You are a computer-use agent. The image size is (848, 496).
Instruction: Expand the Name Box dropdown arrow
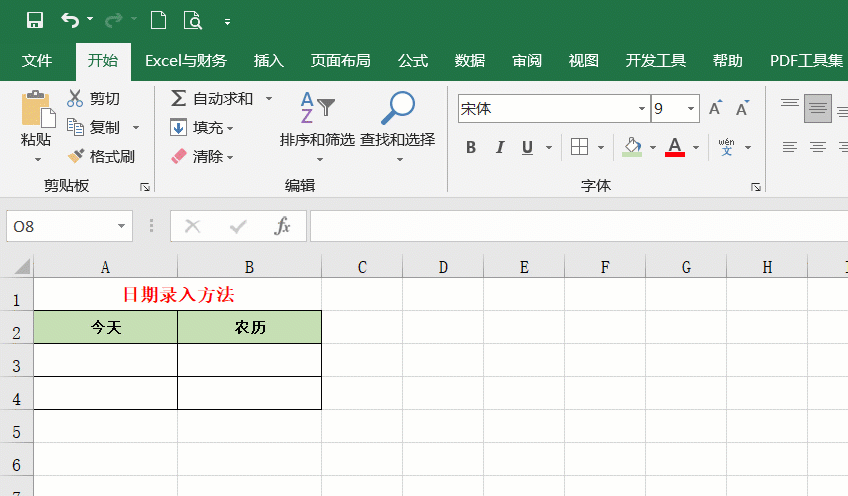click(x=121, y=226)
